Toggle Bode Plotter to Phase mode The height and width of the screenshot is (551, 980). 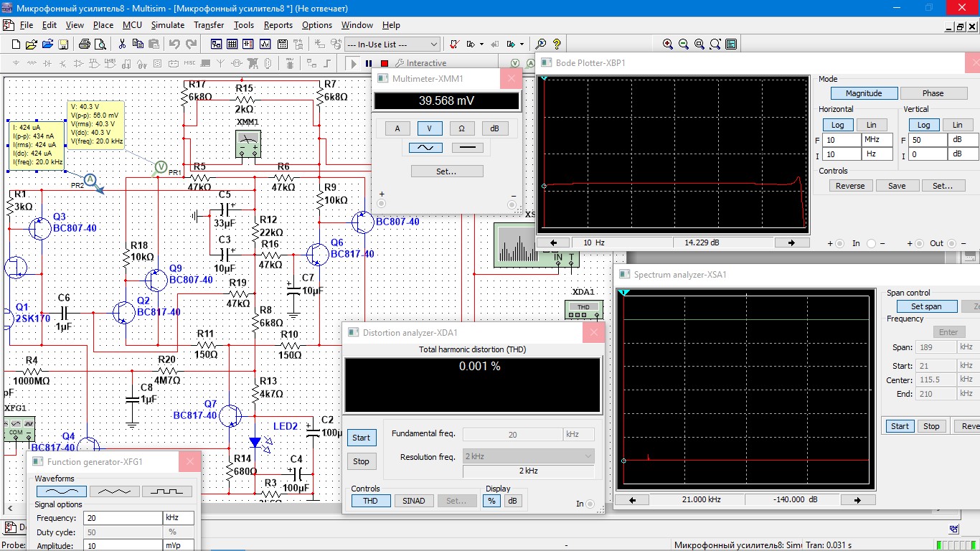pos(933,93)
